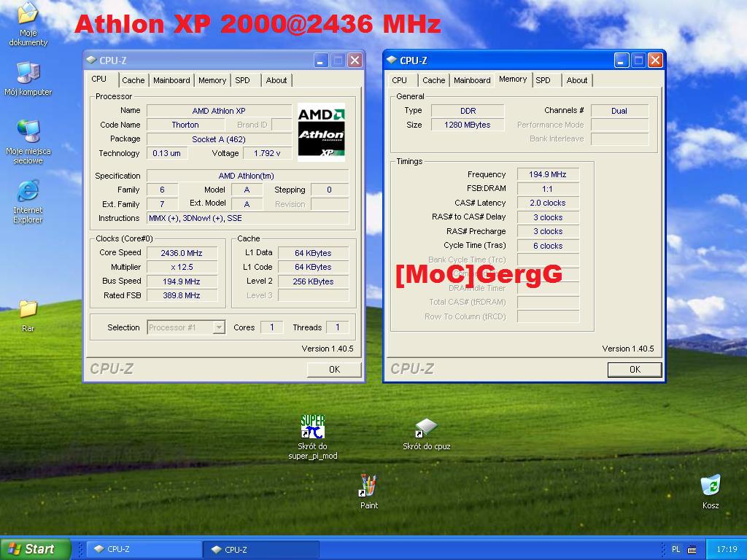747x560 pixels.
Task: Select Memory tab in right window
Action: coord(513,79)
